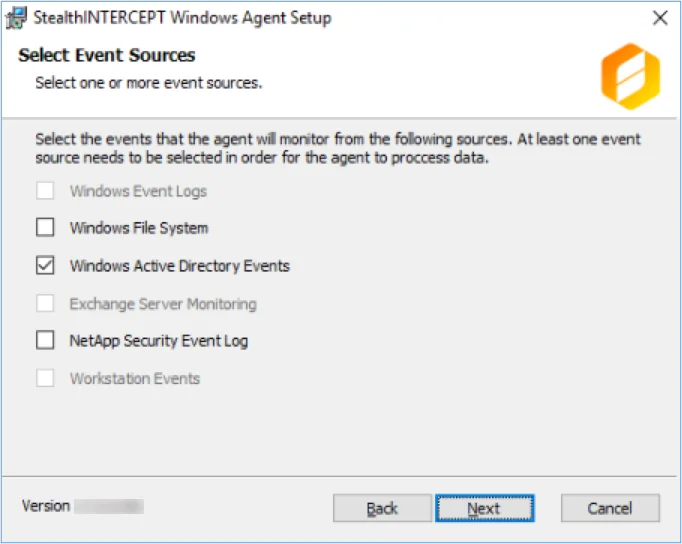Click the instruction paragraph about event sources
This screenshot has height=544, width=682.
338,148
